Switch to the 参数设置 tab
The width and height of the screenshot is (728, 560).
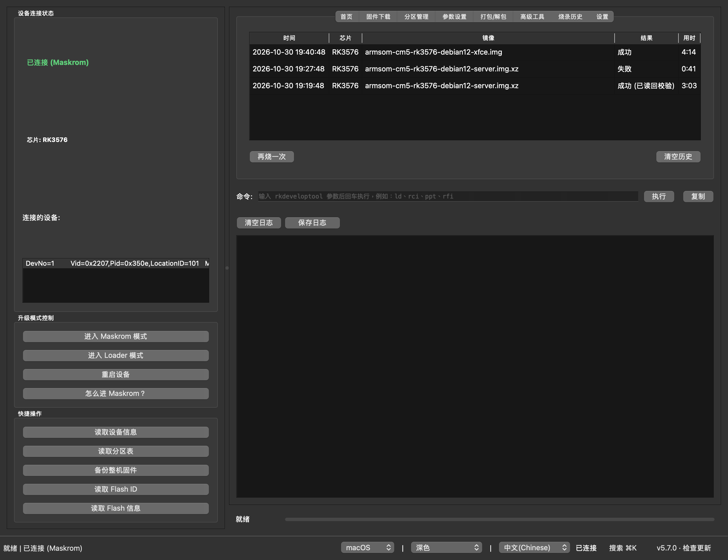point(454,17)
